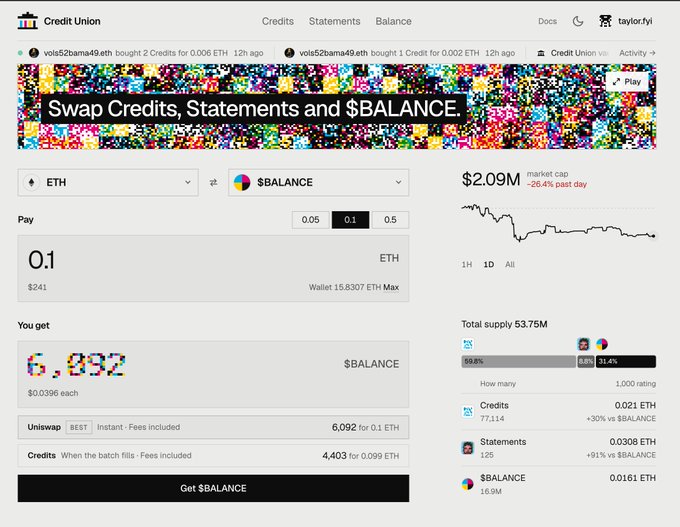This screenshot has height=527, width=680.
Task: Click the $BALANCE row icon in the supply list
Action: pyautogui.click(x=468, y=484)
